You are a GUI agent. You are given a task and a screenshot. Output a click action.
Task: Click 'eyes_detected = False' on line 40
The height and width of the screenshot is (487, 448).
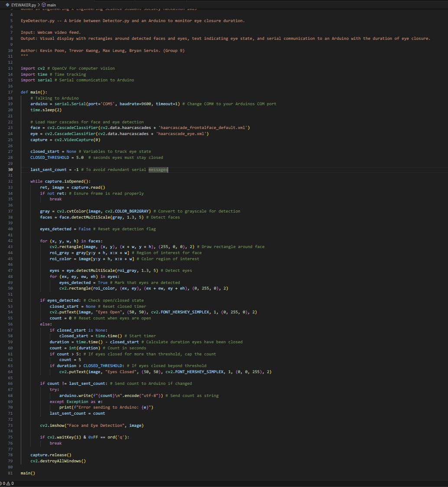click(x=65, y=229)
